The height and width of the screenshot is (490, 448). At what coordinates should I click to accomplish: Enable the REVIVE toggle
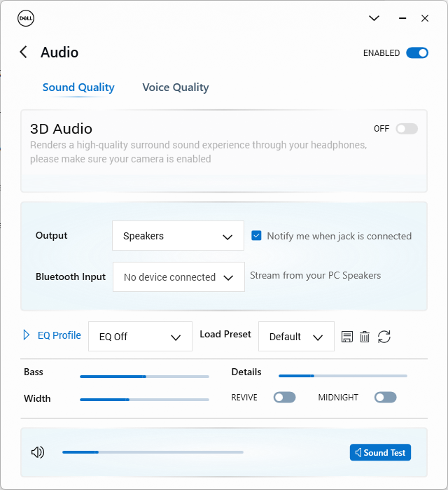coord(284,398)
